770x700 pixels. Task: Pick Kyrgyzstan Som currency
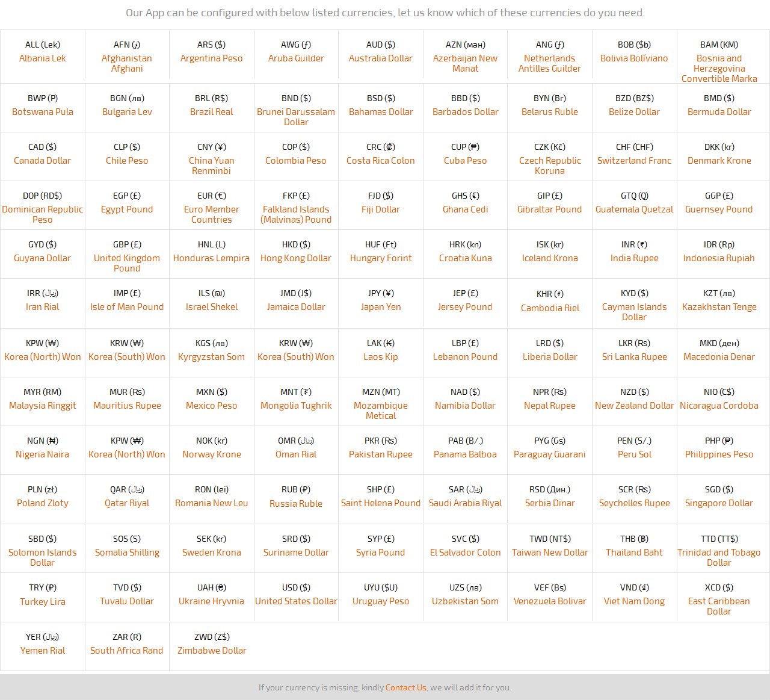click(212, 357)
